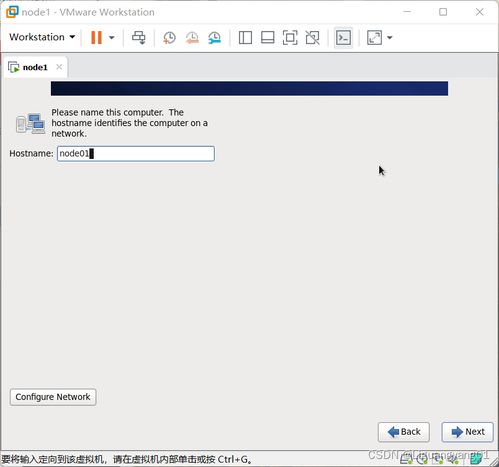Toggle Unity mode icon

(313, 37)
